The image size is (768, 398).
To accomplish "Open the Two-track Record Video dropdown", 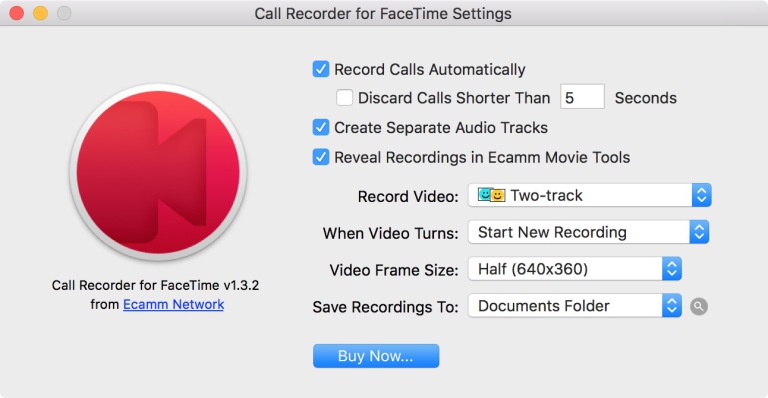I will (x=590, y=195).
